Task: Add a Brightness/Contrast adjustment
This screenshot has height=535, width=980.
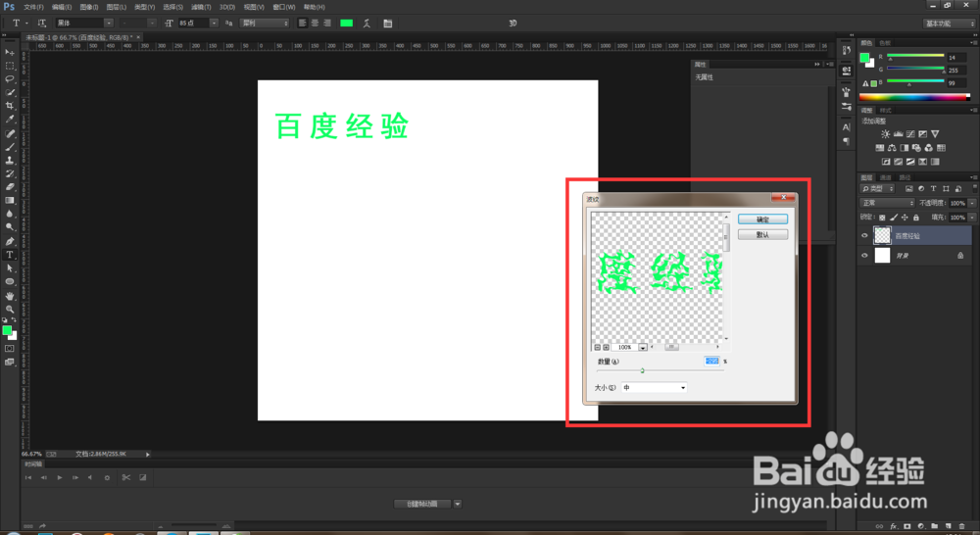Action: 885,133
